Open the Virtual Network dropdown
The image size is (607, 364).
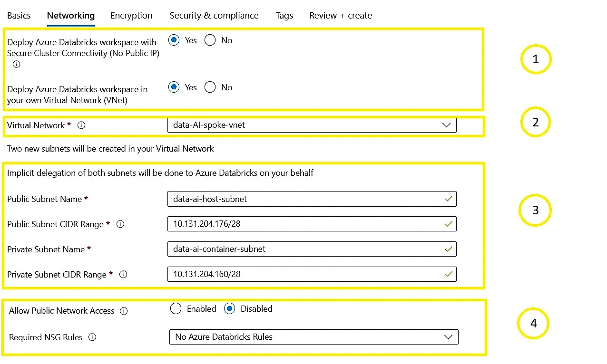pyautogui.click(x=312, y=125)
